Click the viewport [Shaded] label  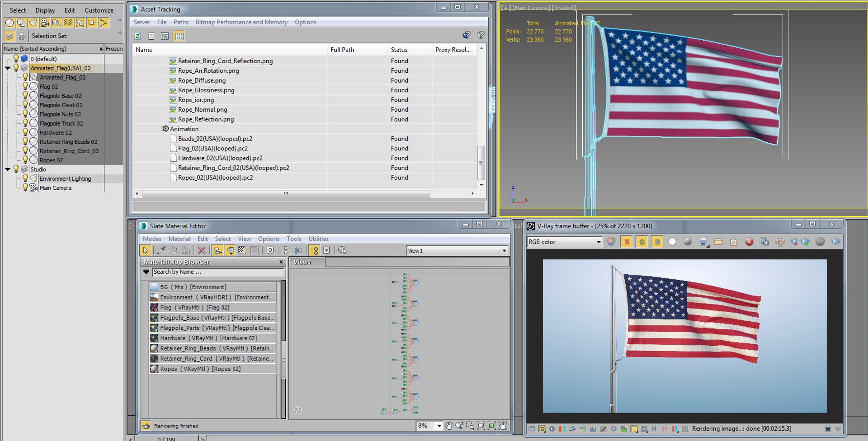[x=564, y=8]
